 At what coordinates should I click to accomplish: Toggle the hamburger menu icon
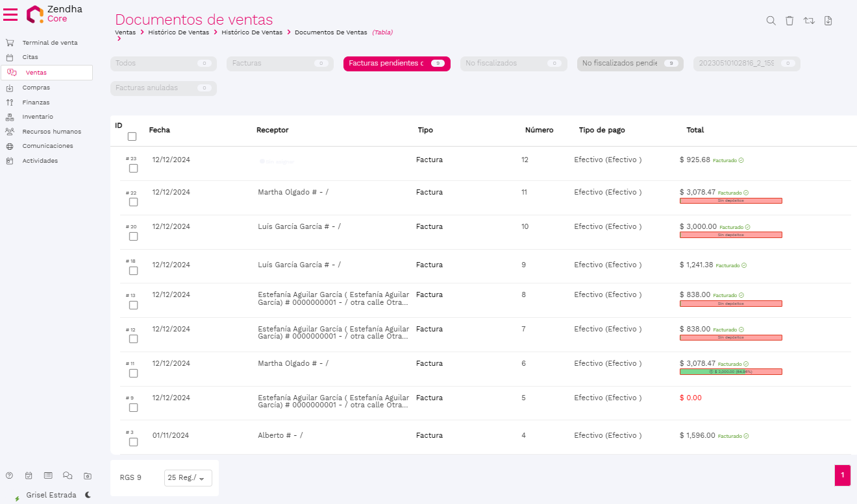(x=10, y=14)
